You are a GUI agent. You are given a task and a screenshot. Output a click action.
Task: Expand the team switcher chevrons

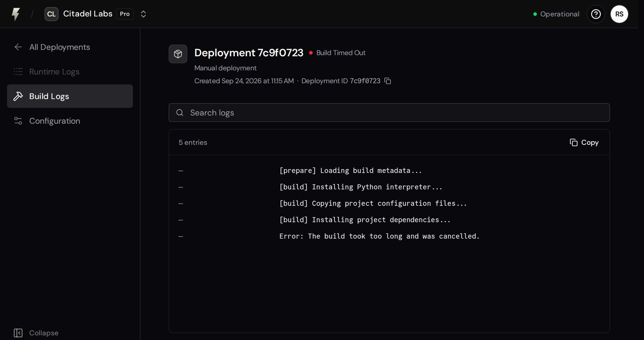143,14
